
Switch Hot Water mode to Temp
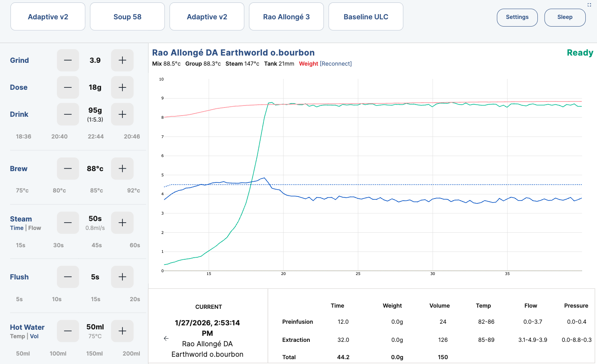(x=17, y=336)
